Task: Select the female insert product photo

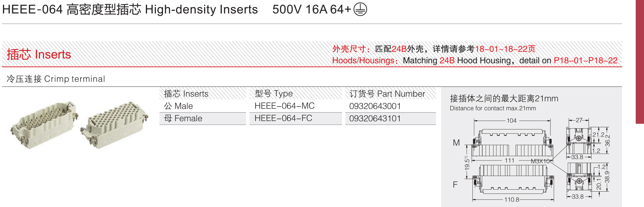Action: click(114, 124)
